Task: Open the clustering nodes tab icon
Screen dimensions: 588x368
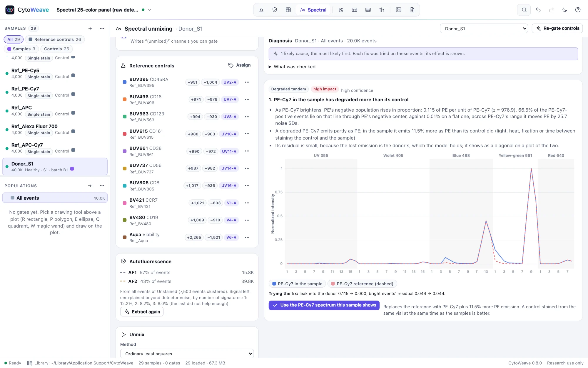Action: coord(341,10)
